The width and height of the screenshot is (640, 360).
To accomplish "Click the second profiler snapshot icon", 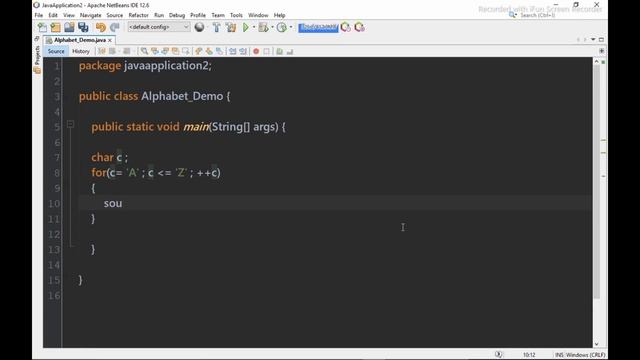I will coord(360,27).
